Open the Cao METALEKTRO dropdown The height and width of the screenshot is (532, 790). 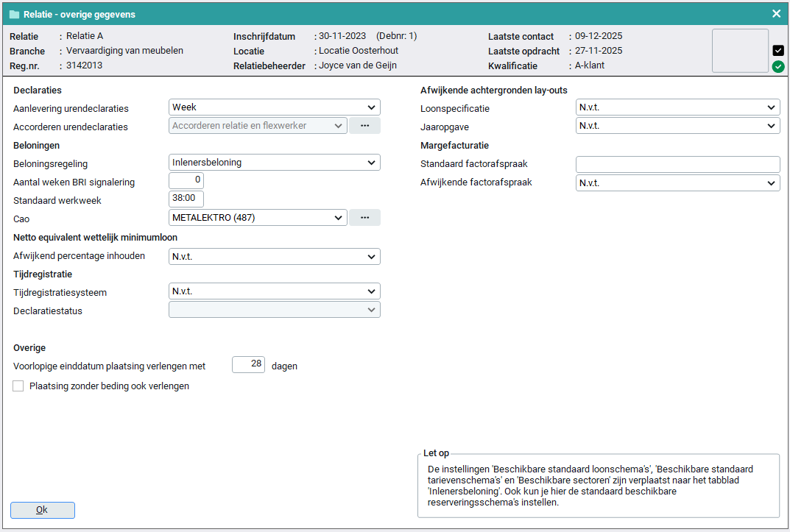[258, 218]
